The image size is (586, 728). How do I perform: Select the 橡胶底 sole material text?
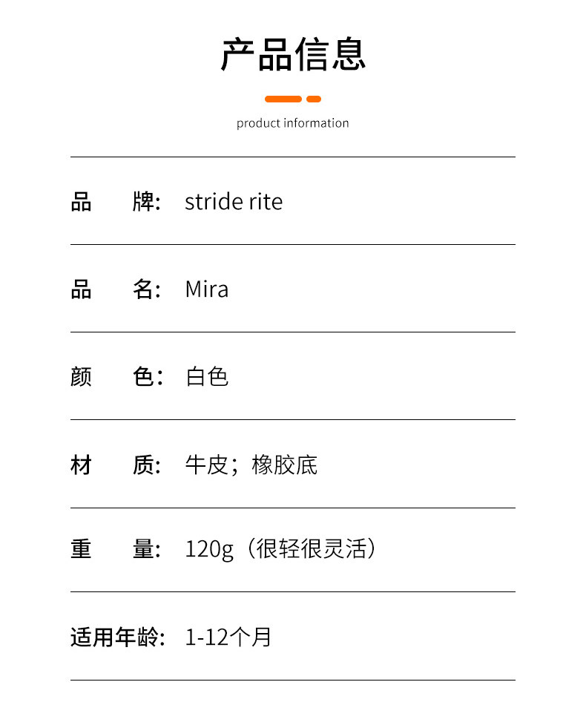pyautogui.click(x=284, y=465)
